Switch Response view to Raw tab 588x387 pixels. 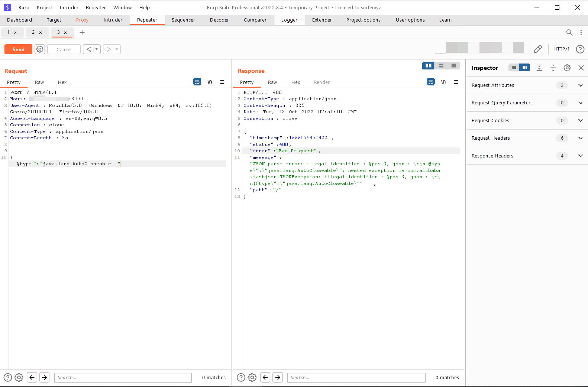(x=272, y=82)
